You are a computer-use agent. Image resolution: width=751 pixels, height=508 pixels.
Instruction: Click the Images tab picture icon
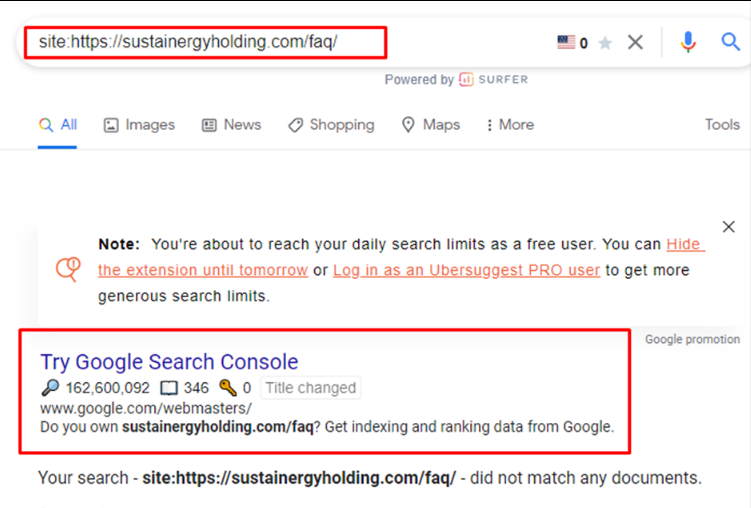[111, 125]
